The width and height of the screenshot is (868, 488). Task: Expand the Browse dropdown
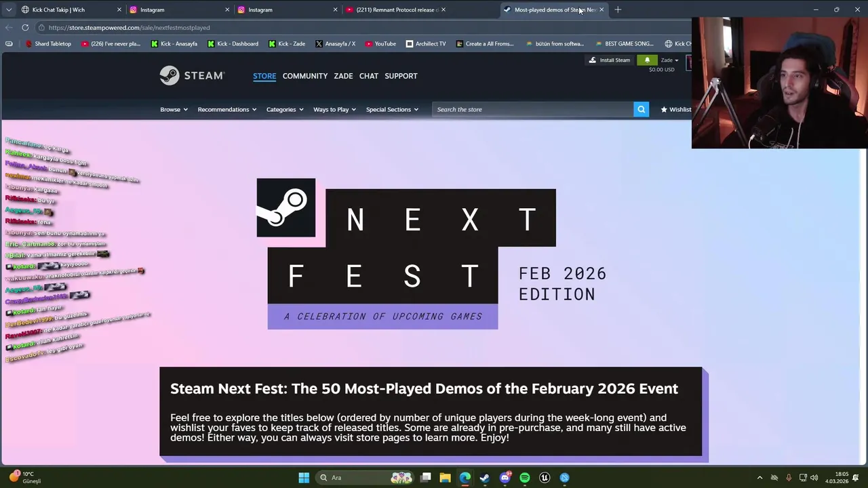coord(174,109)
